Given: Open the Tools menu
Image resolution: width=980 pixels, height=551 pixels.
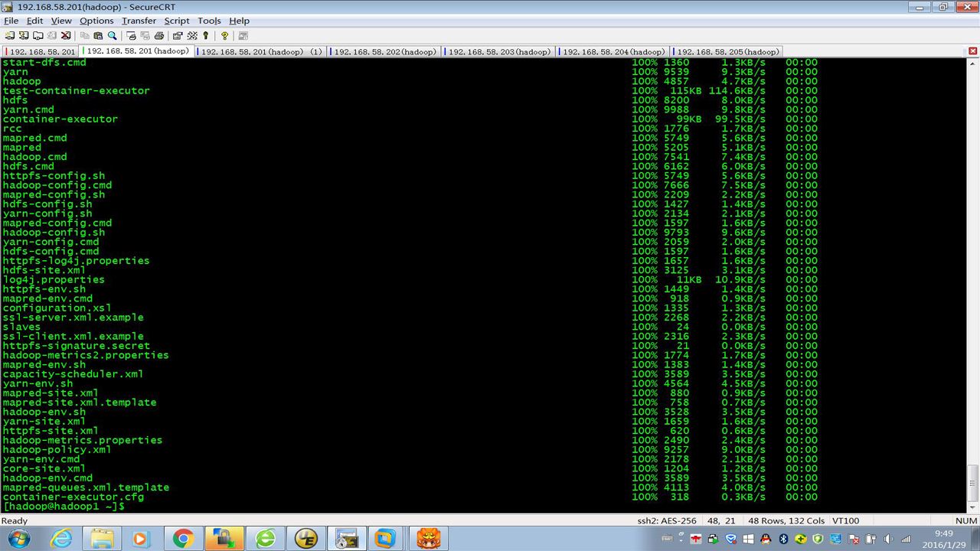Looking at the screenshot, I should pos(209,21).
